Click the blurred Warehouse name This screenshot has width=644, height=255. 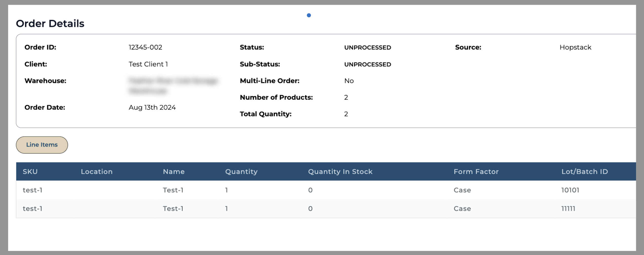click(x=173, y=86)
